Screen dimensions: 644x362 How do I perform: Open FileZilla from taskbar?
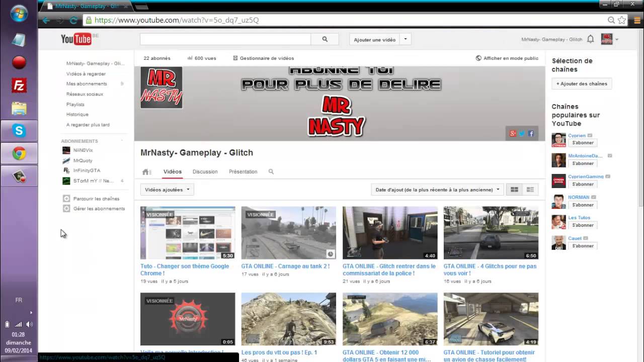tap(19, 85)
